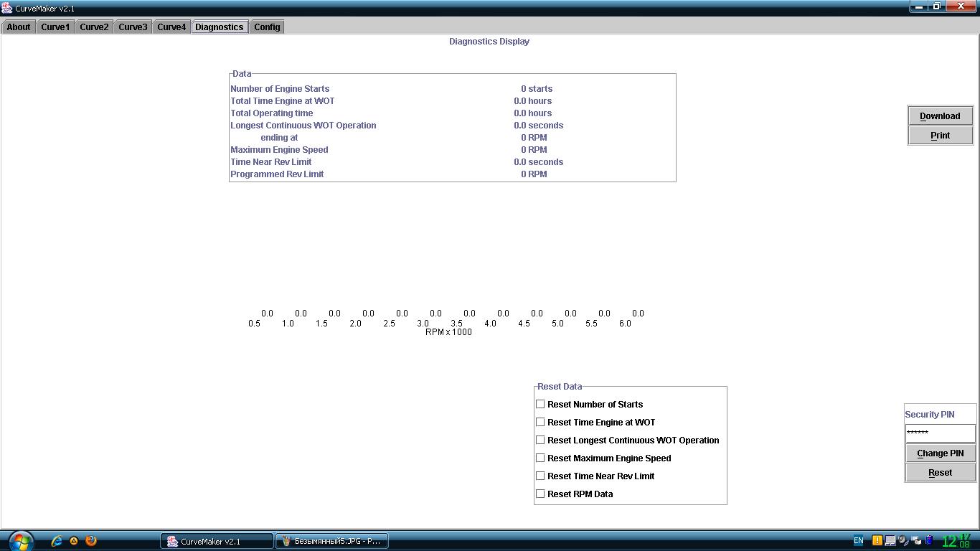The height and width of the screenshot is (551, 980).
Task: Click the Diagnostics tab
Action: pos(220,27)
